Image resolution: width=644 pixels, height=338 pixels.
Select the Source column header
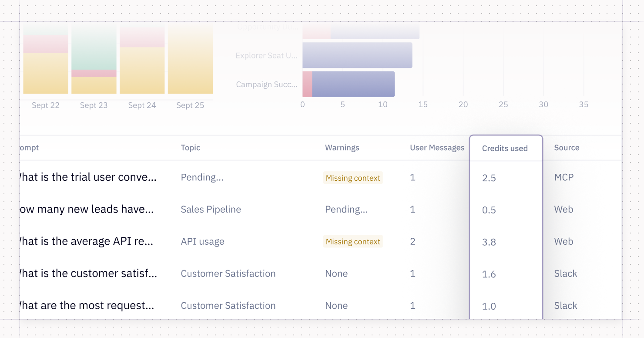point(567,148)
